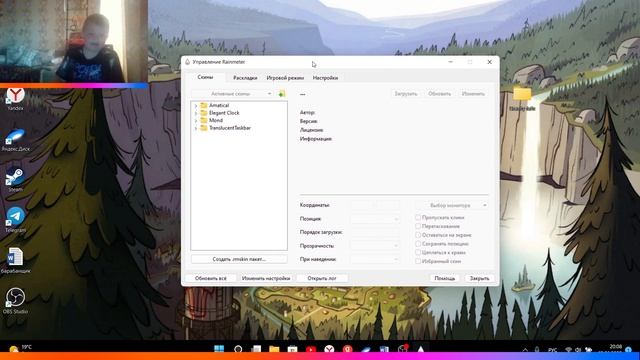Select the Elegant Clock entry in the list
Screen dimensions: 640x360
(224, 113)
